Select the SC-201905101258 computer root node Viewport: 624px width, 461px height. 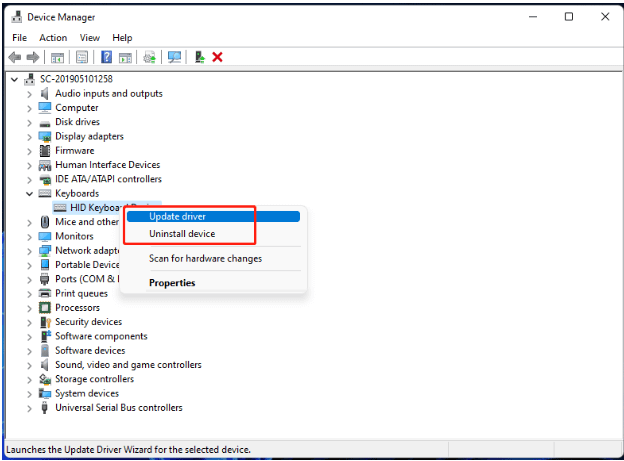click(x=69, y=79)
